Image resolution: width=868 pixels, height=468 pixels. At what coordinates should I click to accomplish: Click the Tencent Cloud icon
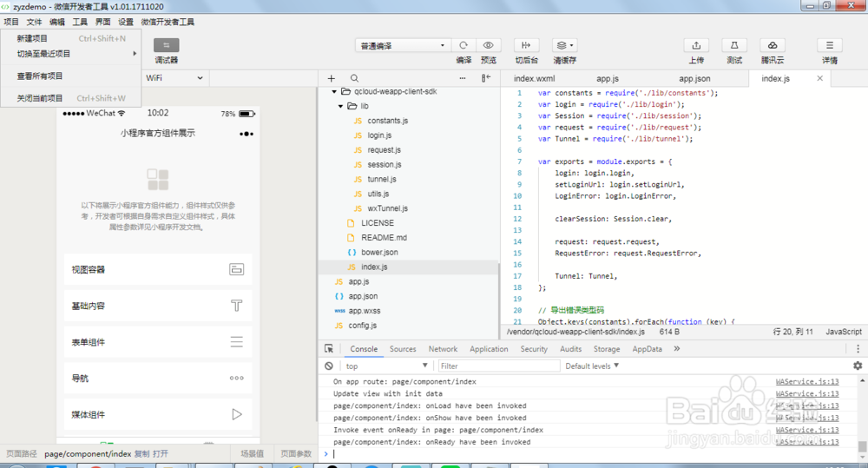click(x=773, y=45)
